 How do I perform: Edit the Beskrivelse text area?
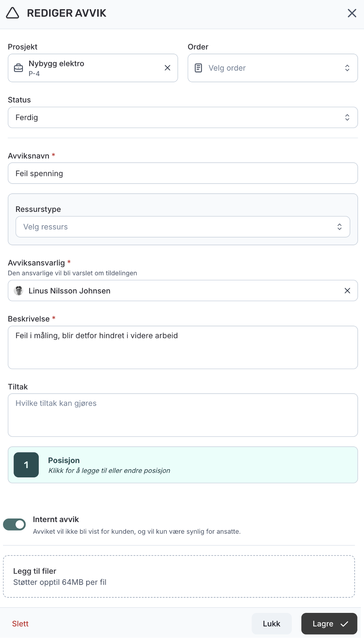(182, 347)
